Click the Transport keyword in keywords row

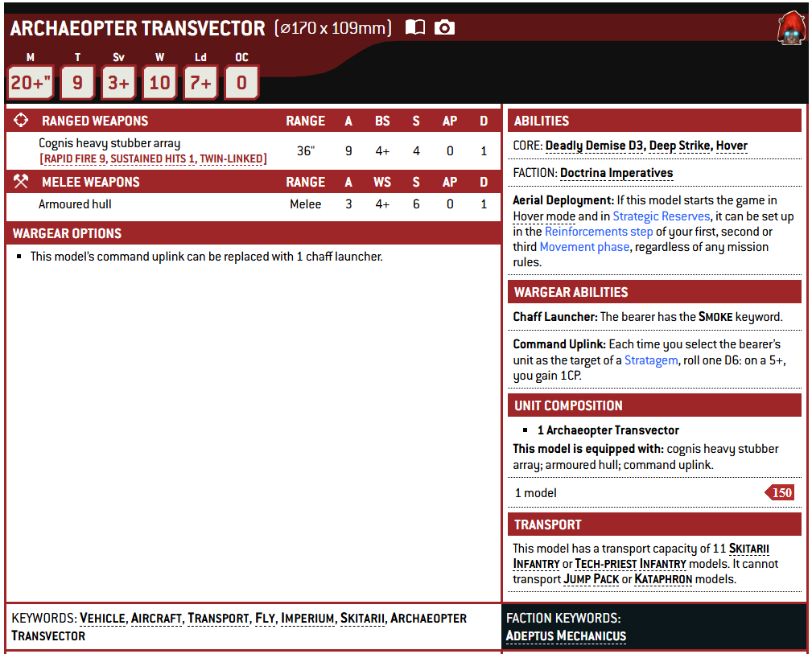click(x=218, y=619)
